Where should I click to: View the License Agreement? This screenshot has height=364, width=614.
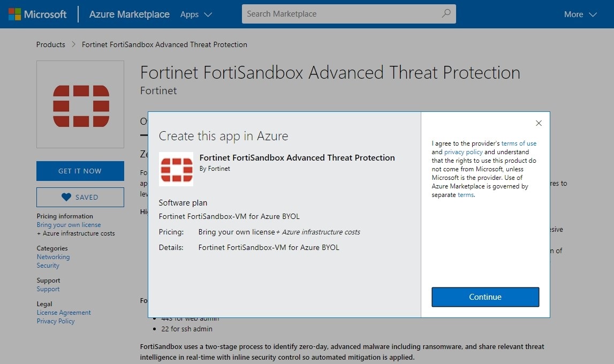click(63, 312)
